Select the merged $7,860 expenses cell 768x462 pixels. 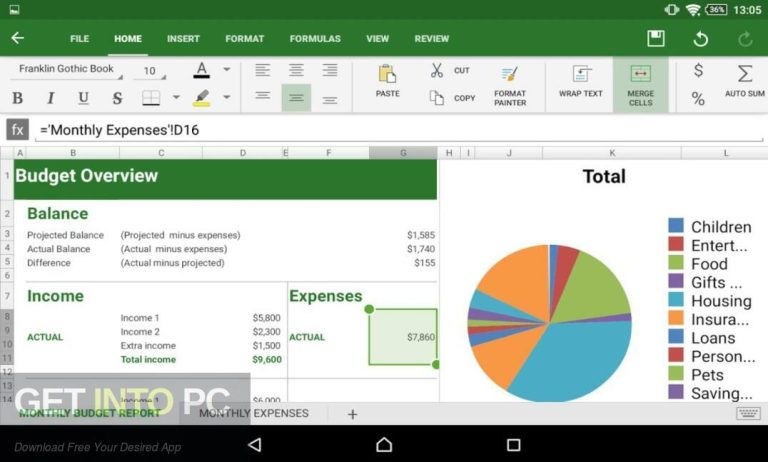(403, 337)
